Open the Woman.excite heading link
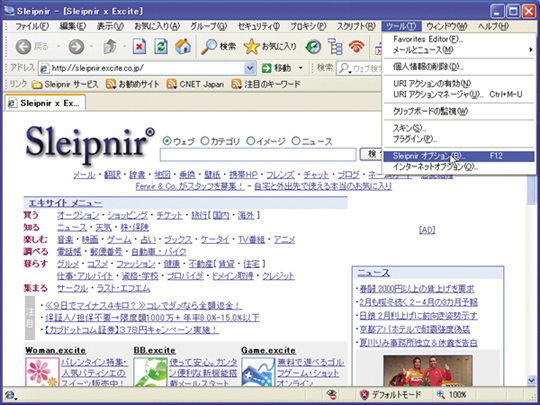The height and width of the screenshot is (405, 540). (55, 350)
